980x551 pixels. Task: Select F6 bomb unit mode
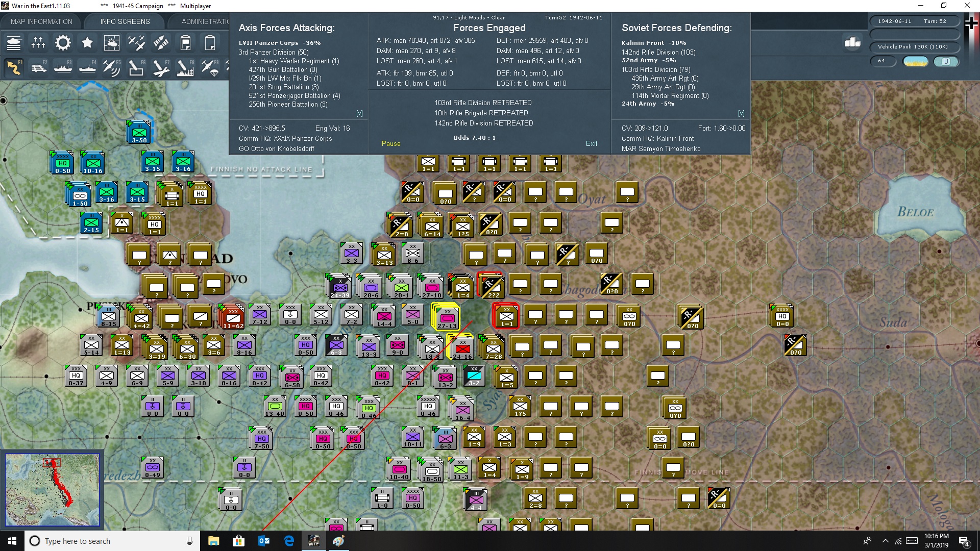(136, 67)
